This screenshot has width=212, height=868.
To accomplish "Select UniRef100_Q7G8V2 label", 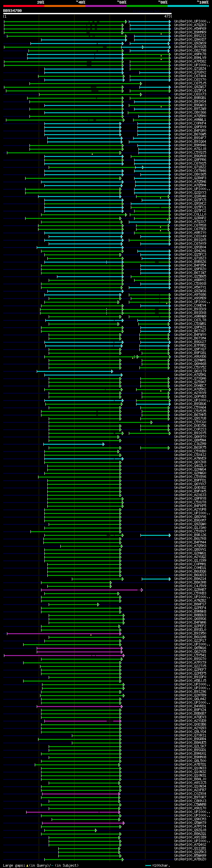I will [190, 73].
